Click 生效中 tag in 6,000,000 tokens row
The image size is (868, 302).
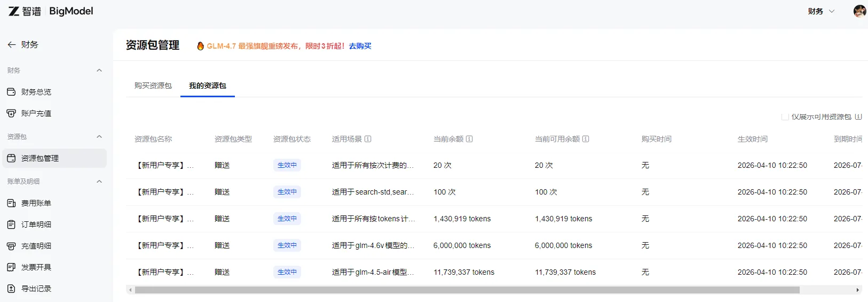click(x=287, y=245)
